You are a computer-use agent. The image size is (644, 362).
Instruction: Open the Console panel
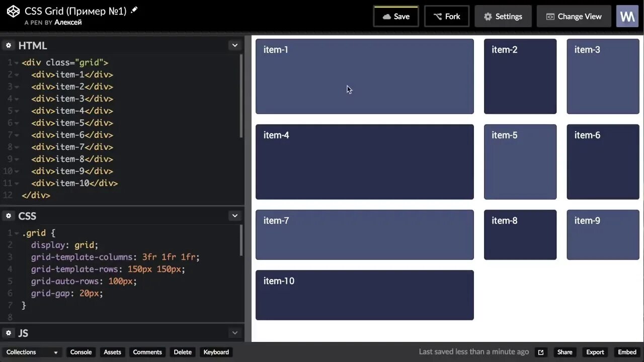80,352
